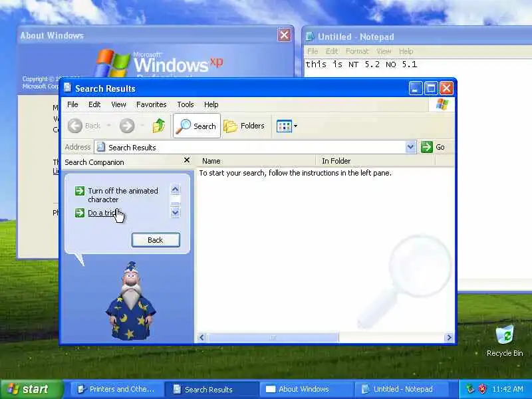Click the Notepad title bar icon
532x399 pixels.
coord(310,37)
